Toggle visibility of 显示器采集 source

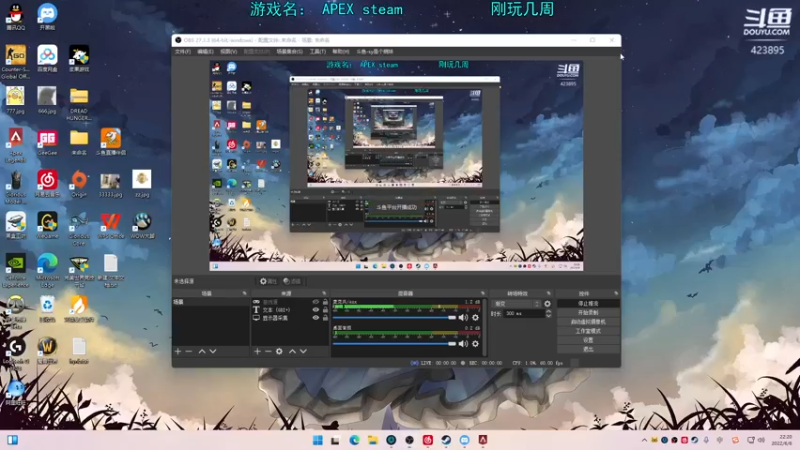pyautogui.click(x=316, y=318)
